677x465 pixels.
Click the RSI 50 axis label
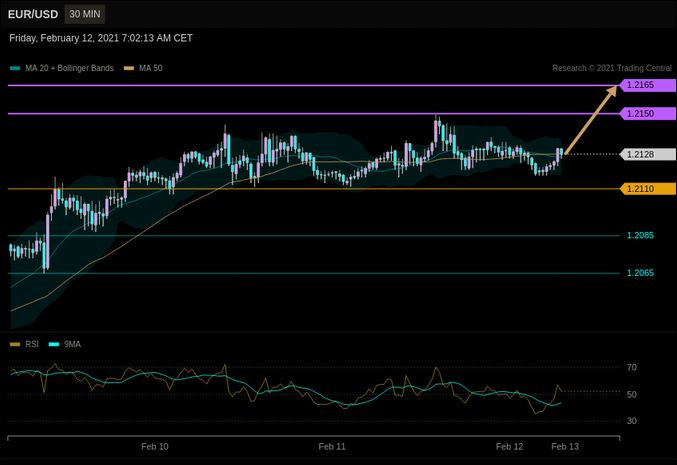[632, 394]
